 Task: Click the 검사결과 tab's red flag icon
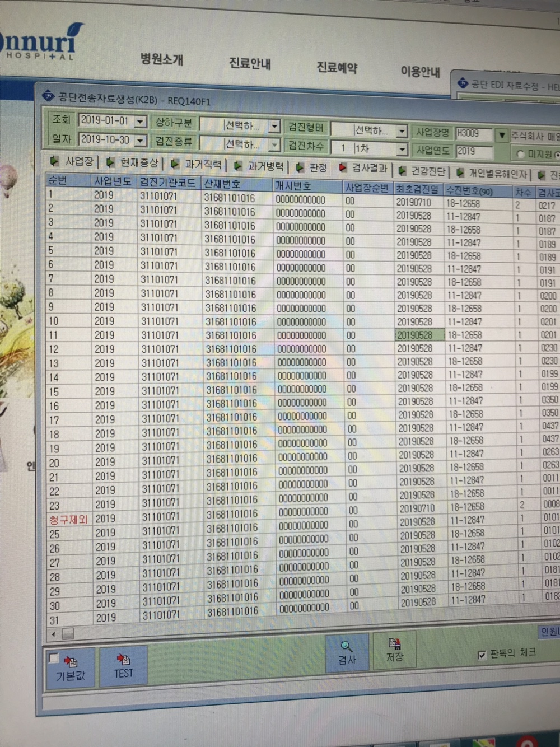(x=343, y=168)
